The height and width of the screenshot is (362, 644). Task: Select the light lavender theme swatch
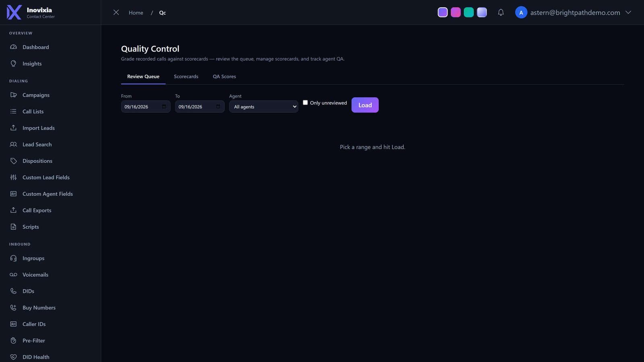(482, 12)
